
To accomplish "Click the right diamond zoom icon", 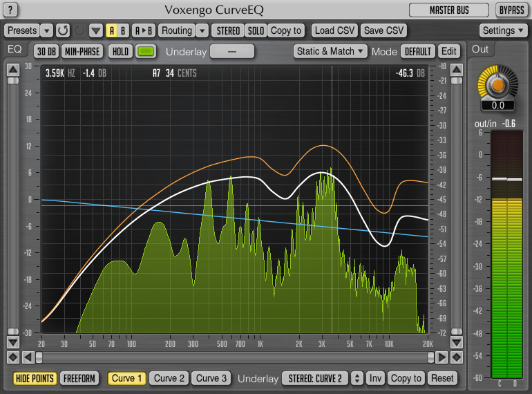I will click(x=457, y=357).
